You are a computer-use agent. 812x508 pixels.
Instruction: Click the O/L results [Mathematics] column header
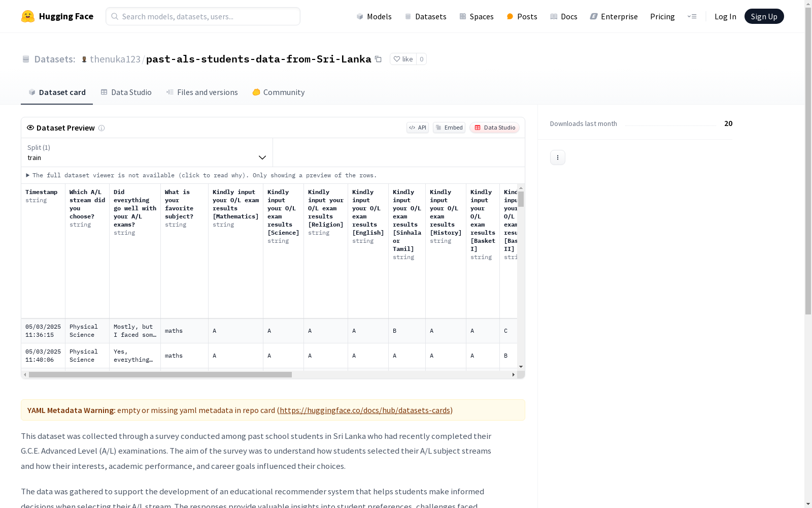coord(235,251)
